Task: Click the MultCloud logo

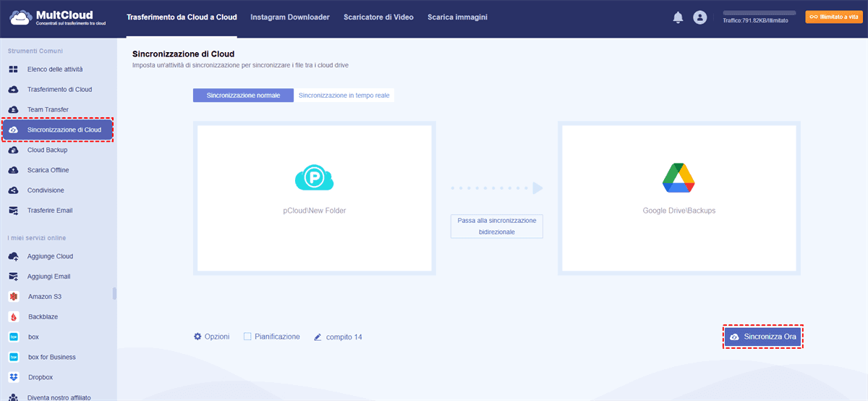Action: pos(58,17)
